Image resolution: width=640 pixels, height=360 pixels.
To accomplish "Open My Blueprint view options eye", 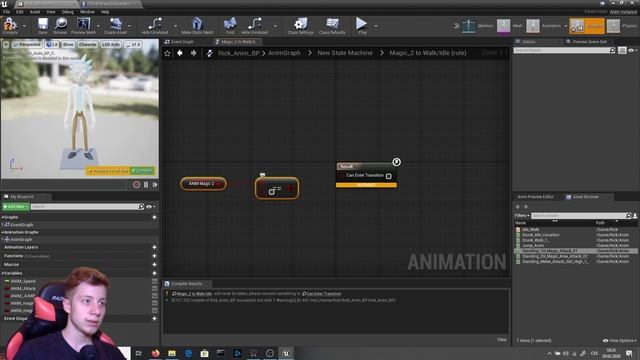I will 151,207.
